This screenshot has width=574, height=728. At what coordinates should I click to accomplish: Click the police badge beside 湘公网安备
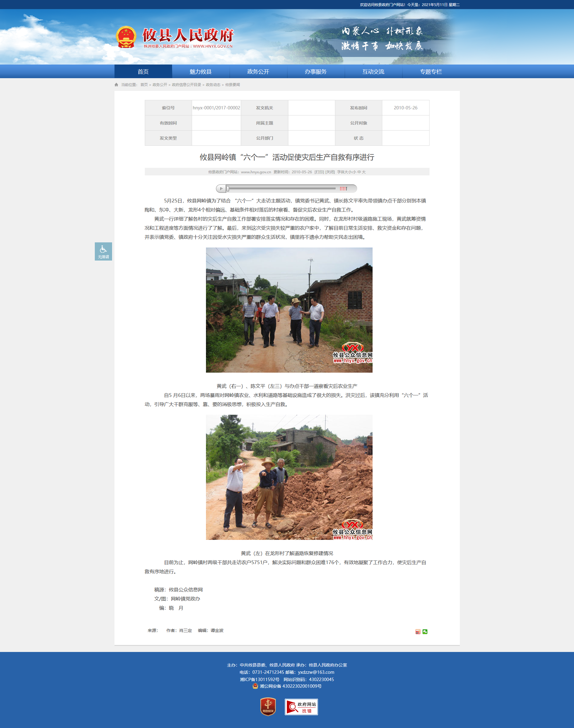pos(255,686)
